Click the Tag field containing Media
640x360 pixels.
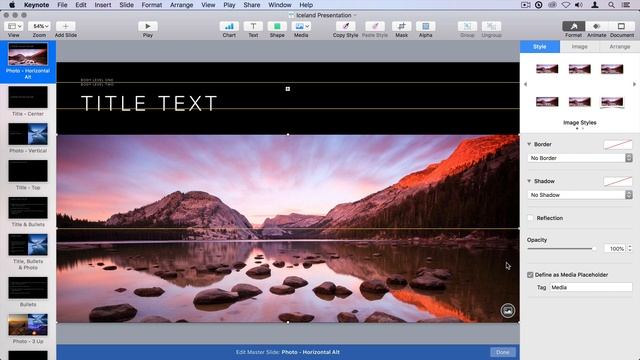click(591, 287)
